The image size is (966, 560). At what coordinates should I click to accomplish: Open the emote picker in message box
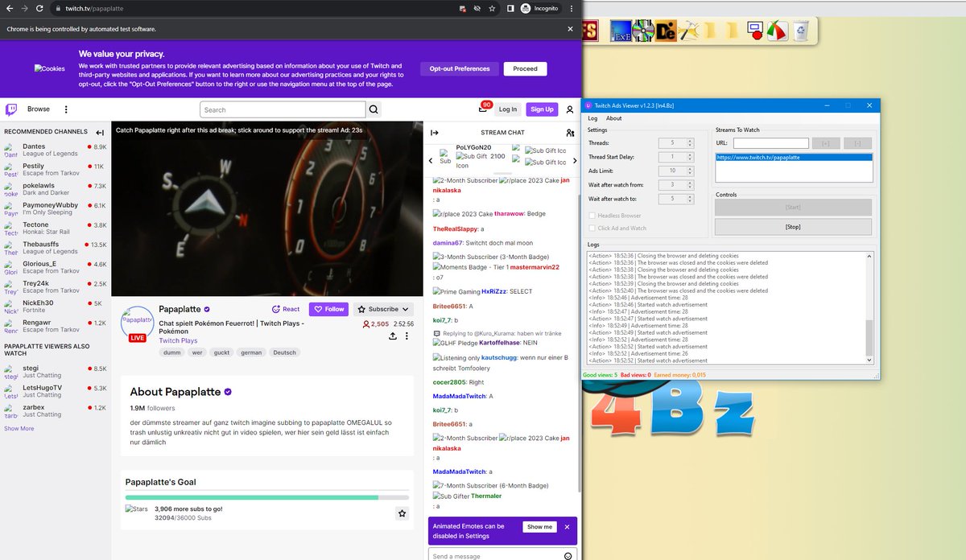(568, 556)
